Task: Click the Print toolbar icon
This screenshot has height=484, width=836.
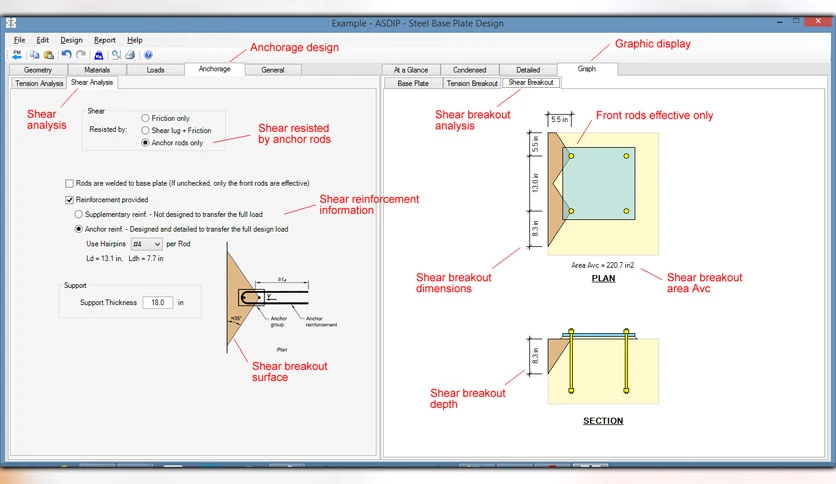Action: click(130, 54)
